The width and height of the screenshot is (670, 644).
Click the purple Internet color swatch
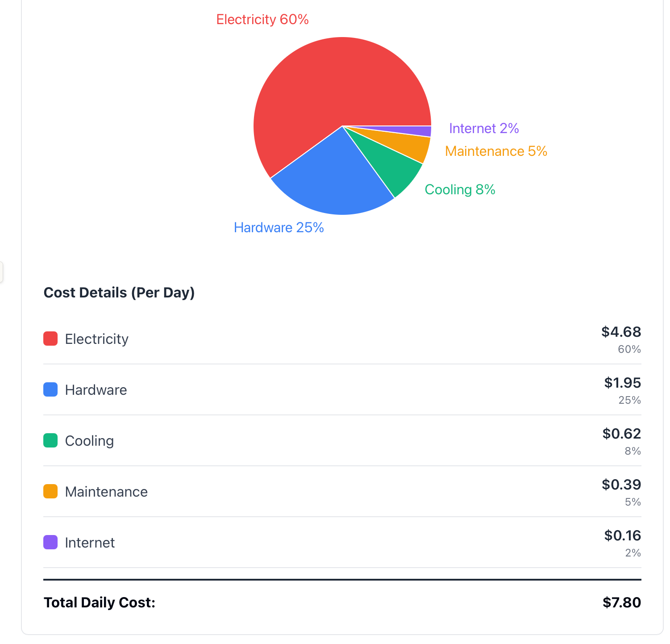pyautogui.click(x=50, y=542)
